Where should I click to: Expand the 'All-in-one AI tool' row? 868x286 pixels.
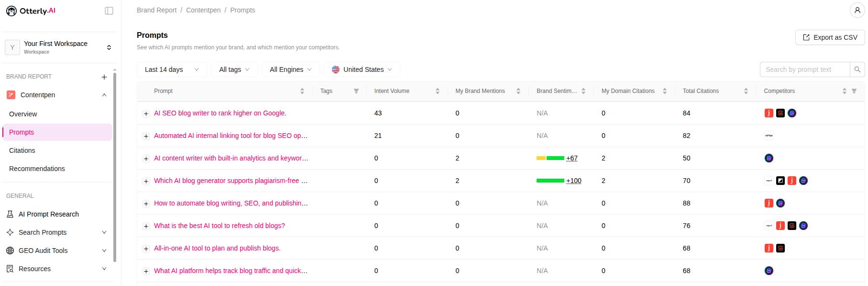(146, 249)
